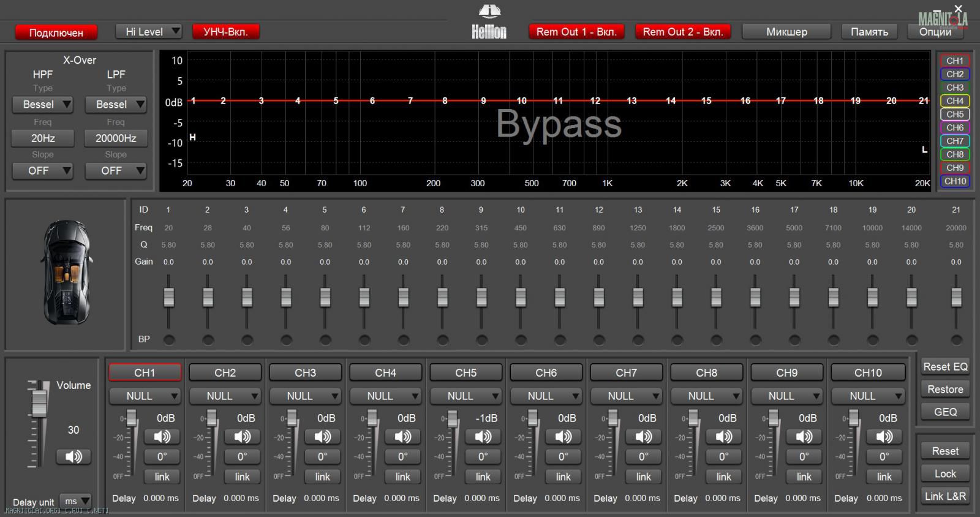The height and width of the screenshot is (517, 980).
Task: Click the Restore button
Action: pos(945,390)
